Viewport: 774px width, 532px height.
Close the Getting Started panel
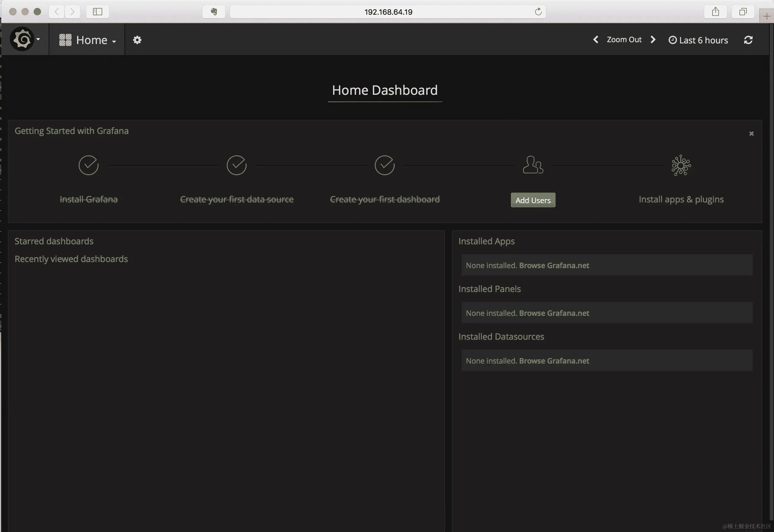pos(751,134)
